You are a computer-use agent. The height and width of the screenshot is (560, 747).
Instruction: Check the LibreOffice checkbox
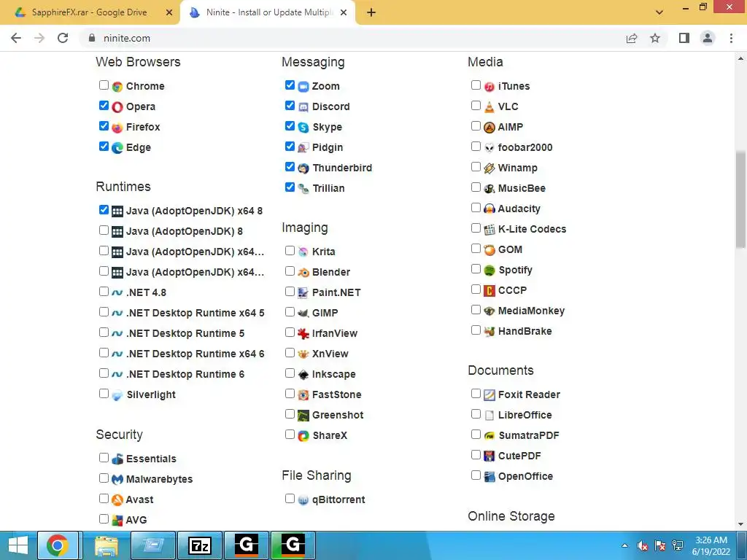click(476, 414)
